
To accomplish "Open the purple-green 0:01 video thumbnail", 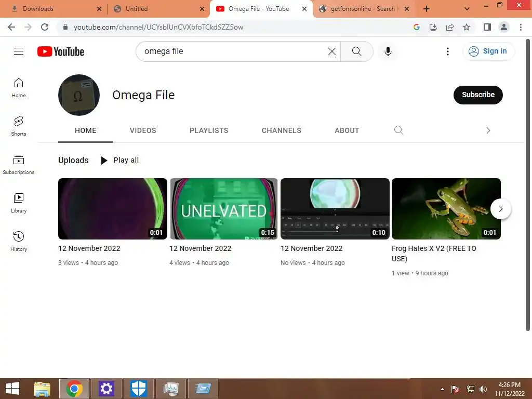I will coord(113,209).
